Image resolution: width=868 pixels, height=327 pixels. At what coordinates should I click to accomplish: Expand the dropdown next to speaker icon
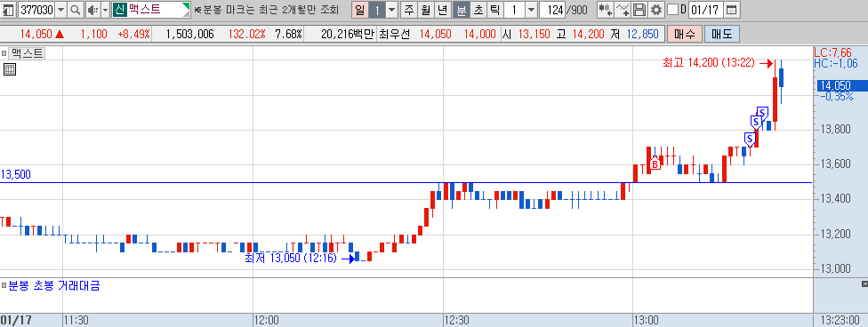click(105, 10)
